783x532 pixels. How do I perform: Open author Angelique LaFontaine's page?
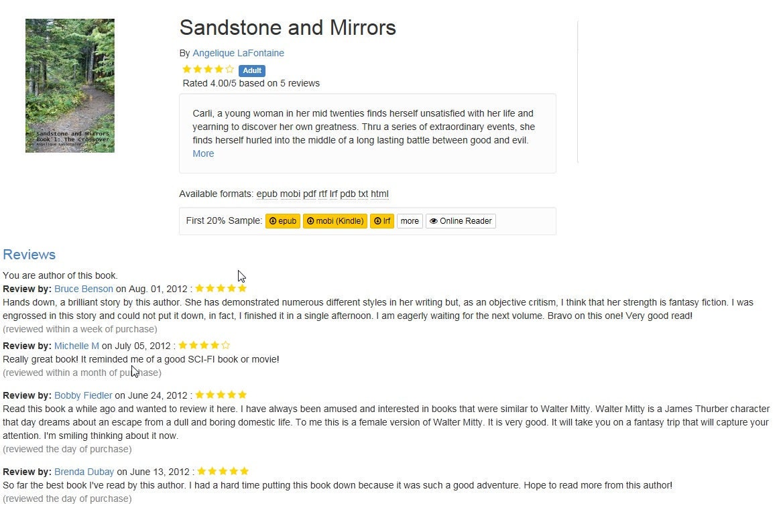tap(238, 53)
